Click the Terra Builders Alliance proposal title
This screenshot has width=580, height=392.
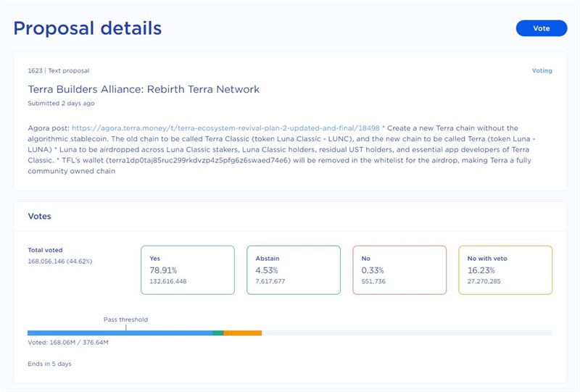(x=144, y=89)
